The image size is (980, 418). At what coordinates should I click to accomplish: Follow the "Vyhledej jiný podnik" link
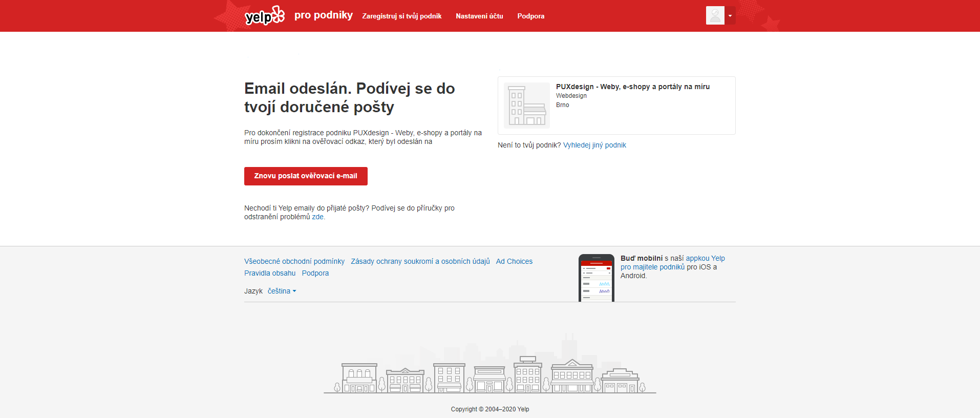point(594,145)
